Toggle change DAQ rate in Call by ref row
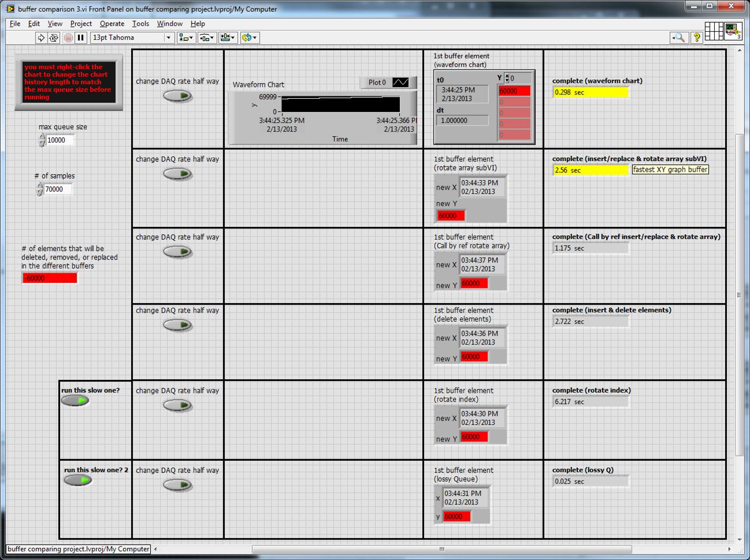 pos(177,252)
